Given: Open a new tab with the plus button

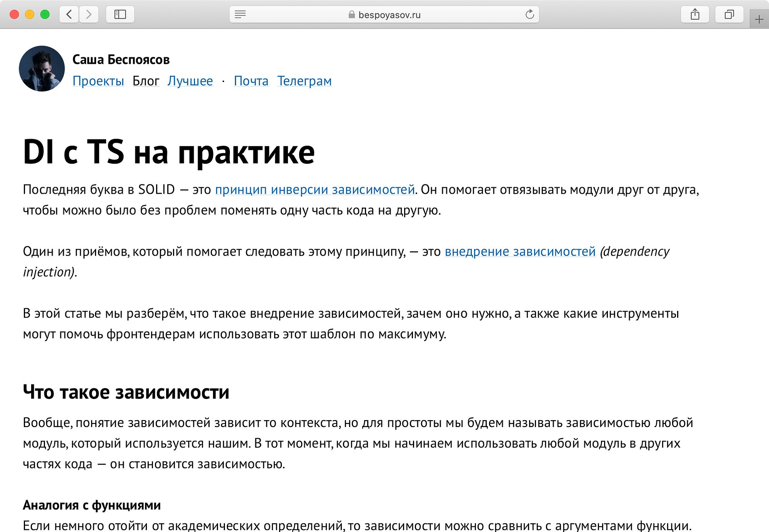Looking at the screenshot, I should pos(759,19).
